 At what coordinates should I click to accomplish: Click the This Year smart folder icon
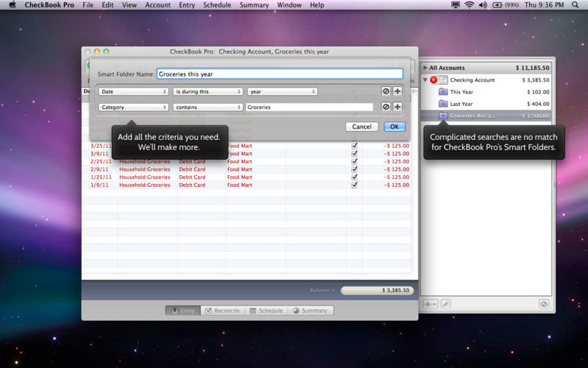(443, 91)
